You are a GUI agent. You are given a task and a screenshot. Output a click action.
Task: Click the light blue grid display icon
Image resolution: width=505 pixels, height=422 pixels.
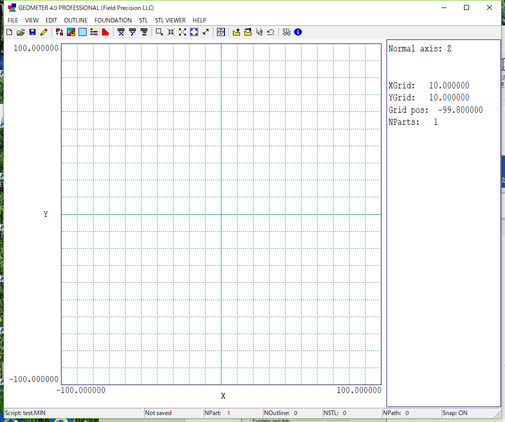pyautogui.click(x=82, y=32)
